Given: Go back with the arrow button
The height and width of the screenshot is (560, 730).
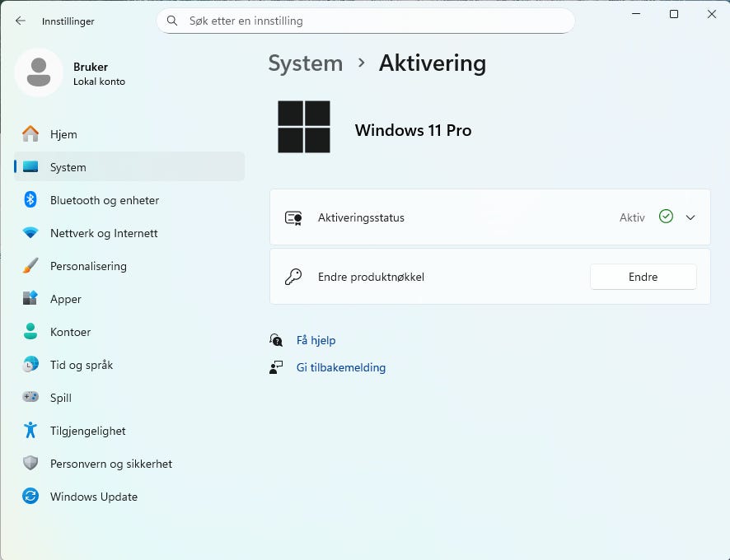Looking at the screenshot, I should point(21,21).
